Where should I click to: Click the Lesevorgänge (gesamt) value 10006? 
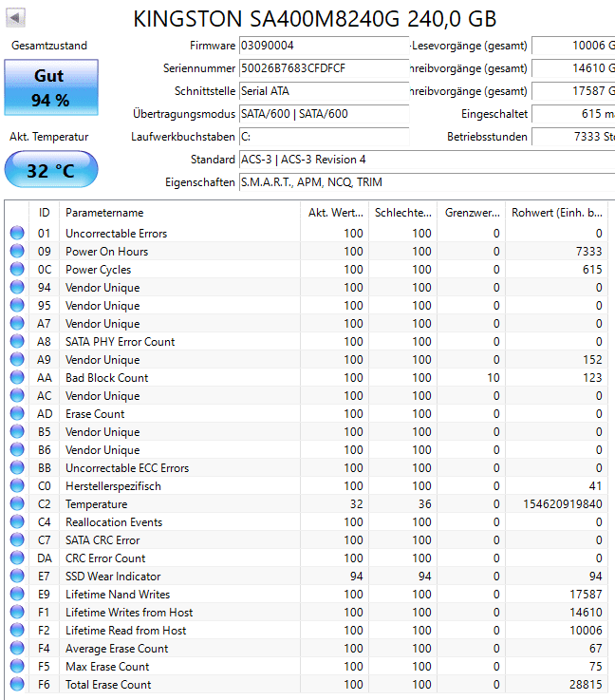[x=573, y=46]
